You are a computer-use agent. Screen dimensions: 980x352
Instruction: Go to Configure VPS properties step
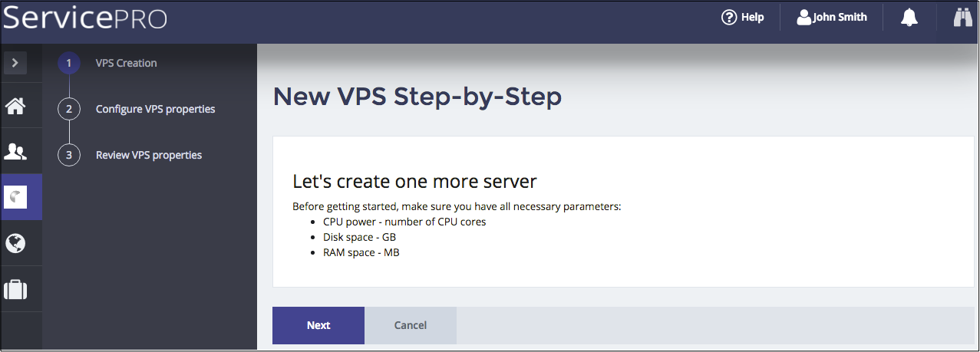click(x=155, y=109)
